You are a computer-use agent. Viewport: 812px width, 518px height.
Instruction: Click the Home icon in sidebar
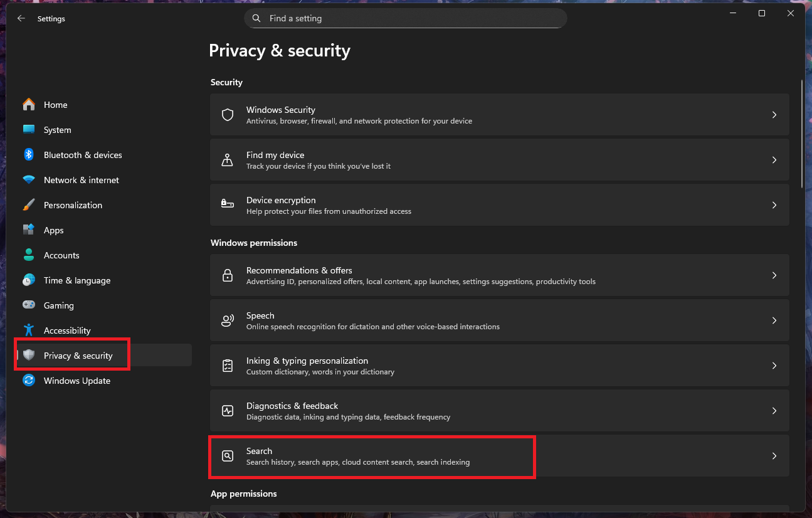coord(29,105)
